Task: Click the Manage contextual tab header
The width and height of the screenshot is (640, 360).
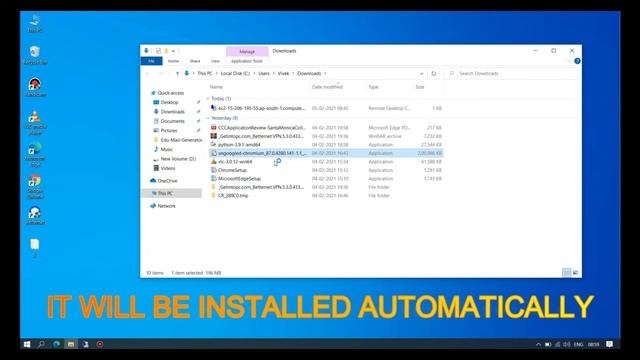Action: pos(247,51)
